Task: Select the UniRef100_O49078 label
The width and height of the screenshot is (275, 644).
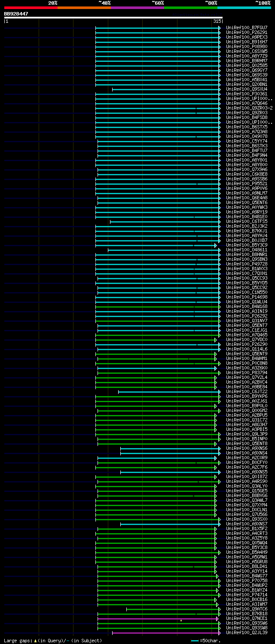Action: click(x=247, y=136)
